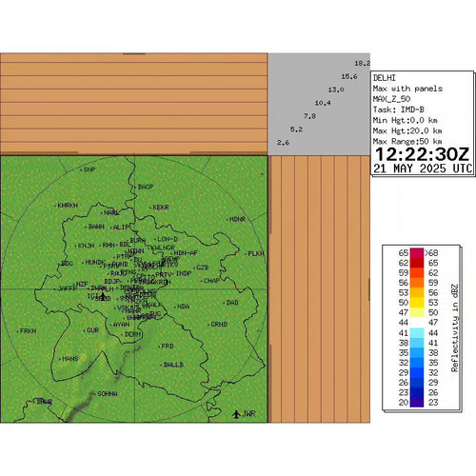
Task: Click the MUNDK station label
Action: click(95, 262)
